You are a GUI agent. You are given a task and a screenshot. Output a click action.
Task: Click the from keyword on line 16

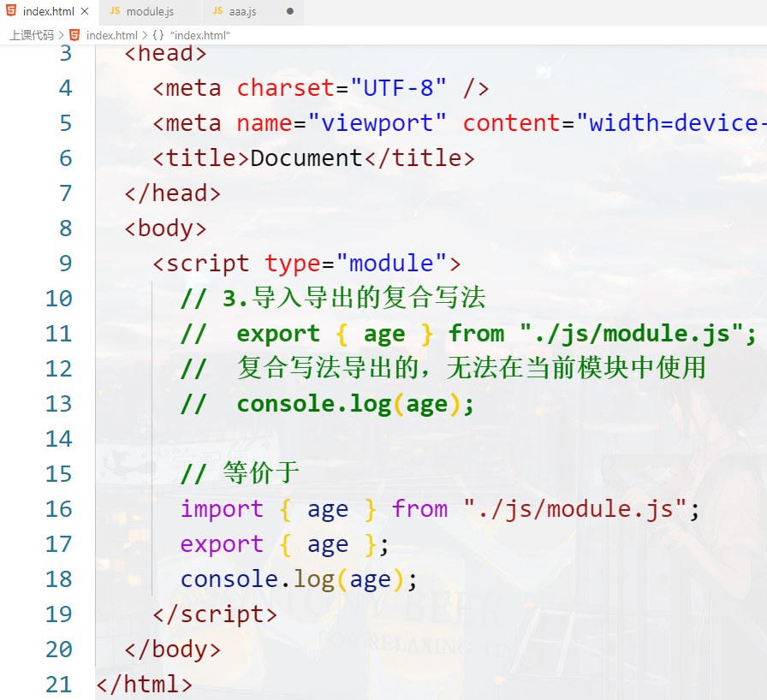point(420,509)
